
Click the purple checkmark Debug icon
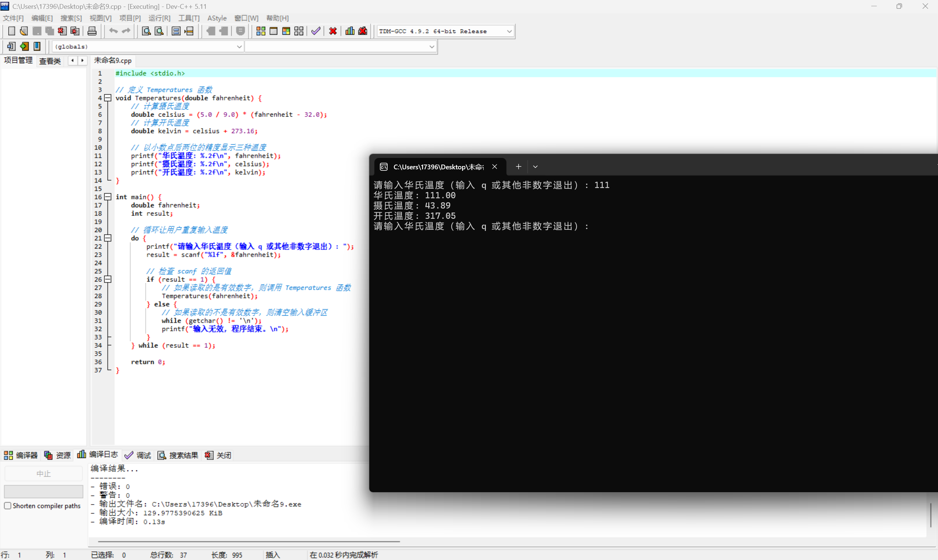pyautogui.click(x=316, y=31)
